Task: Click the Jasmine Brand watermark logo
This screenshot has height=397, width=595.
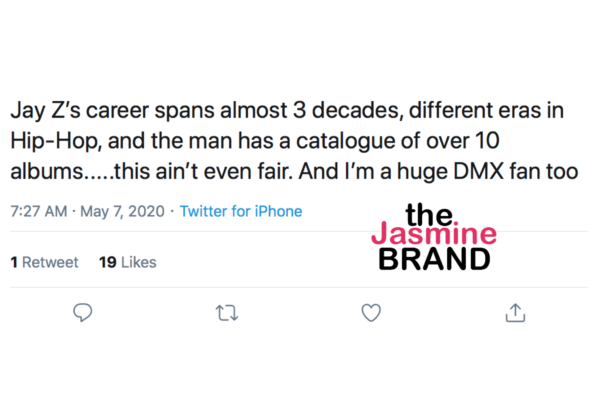Action: click(434, 236)
